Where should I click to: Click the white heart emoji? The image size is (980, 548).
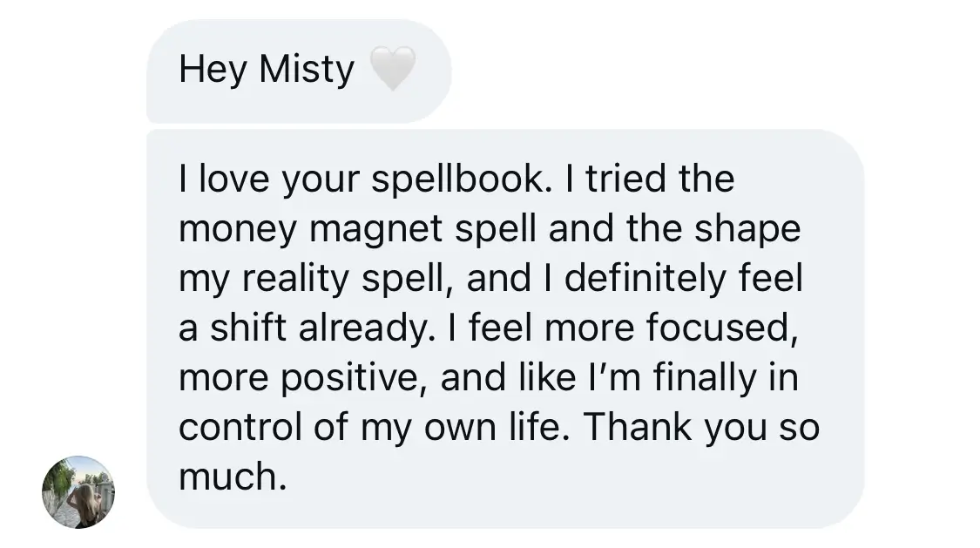point(393,70)
